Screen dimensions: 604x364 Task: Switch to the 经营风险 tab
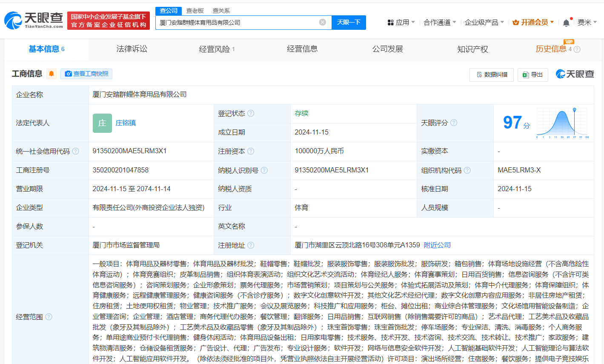point(217,49)
